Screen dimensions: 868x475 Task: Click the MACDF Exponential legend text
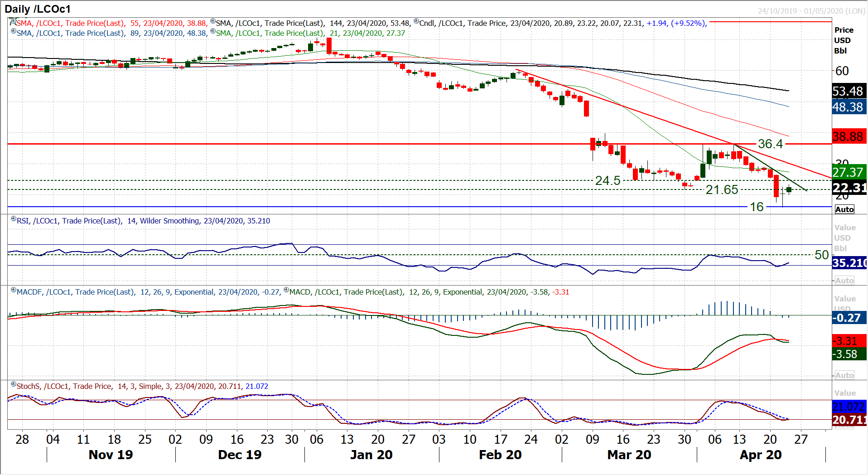[148, 292]
